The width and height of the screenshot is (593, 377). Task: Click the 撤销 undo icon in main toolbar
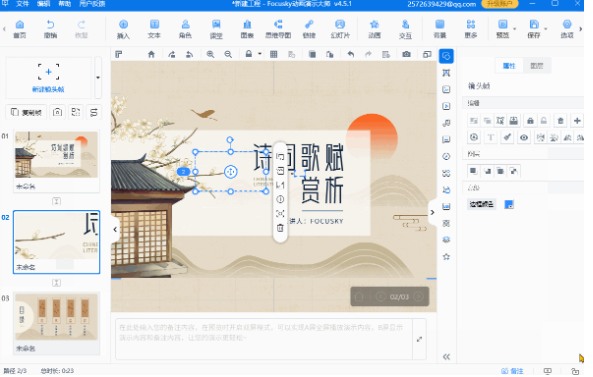(50, 29)
